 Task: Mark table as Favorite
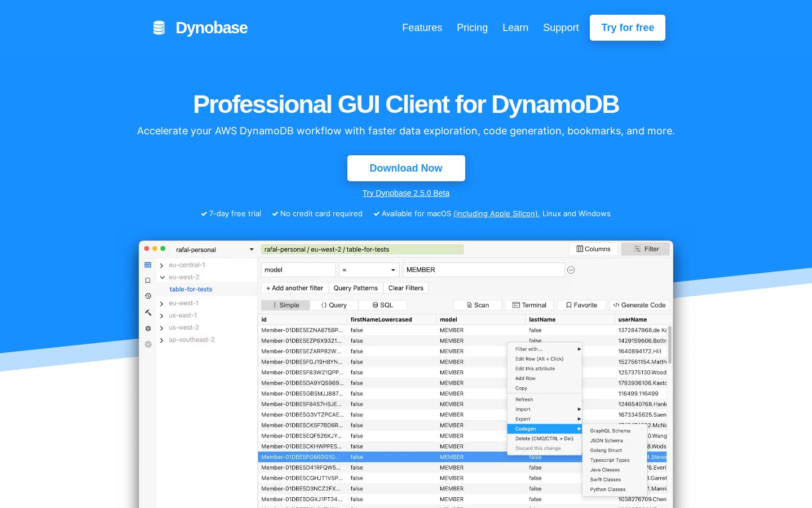[581, 305]
